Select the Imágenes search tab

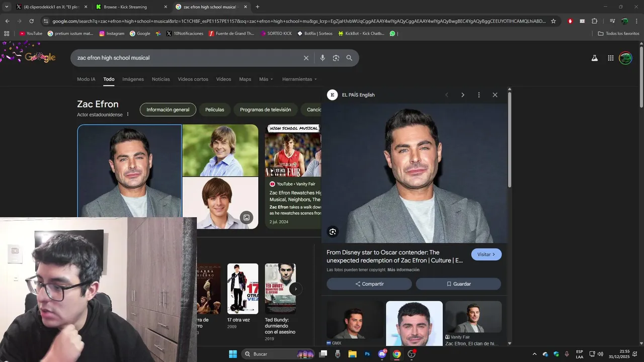pyautogui.click(x=133, y=79)
